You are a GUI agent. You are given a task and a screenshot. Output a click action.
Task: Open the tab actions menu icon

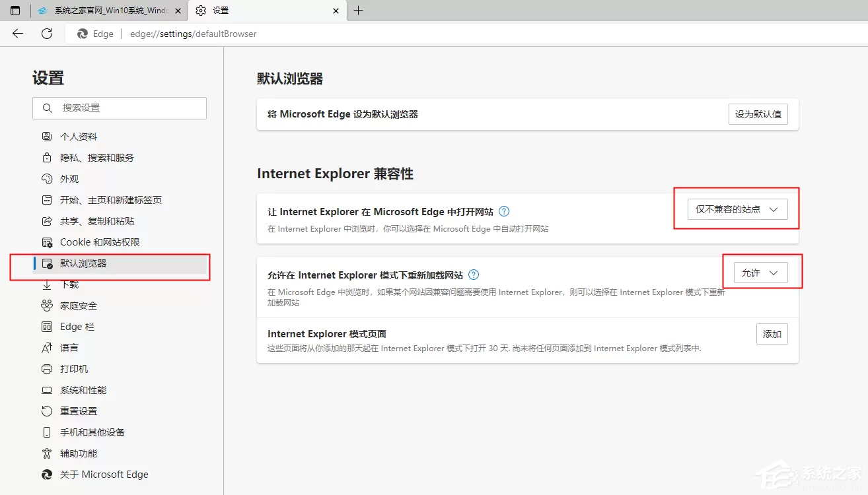coord(15,11)
